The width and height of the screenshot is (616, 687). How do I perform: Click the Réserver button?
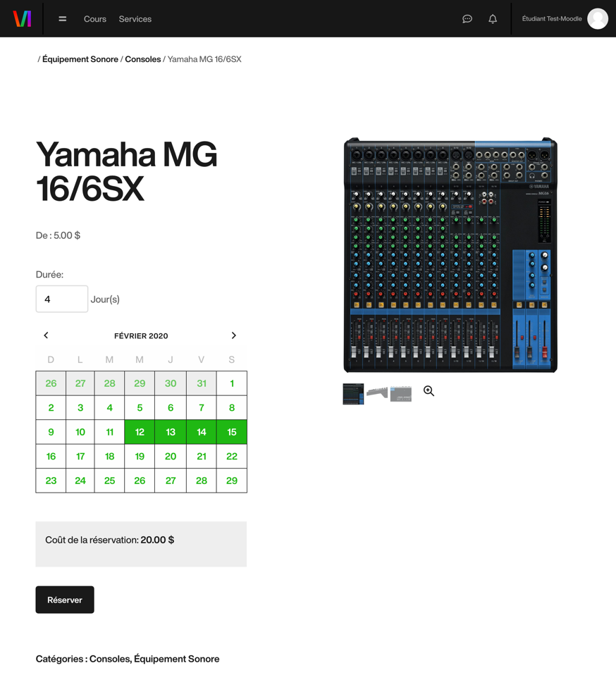[65, 600]
